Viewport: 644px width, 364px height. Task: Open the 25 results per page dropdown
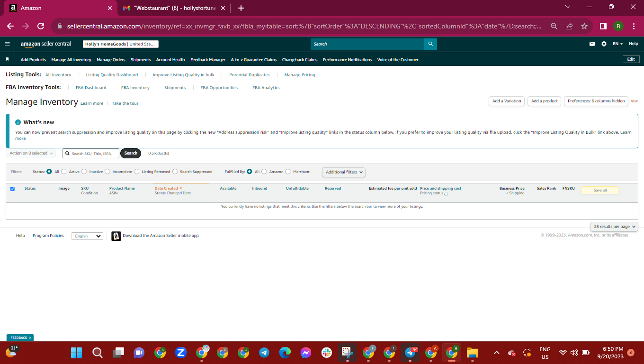click(614, 227)
